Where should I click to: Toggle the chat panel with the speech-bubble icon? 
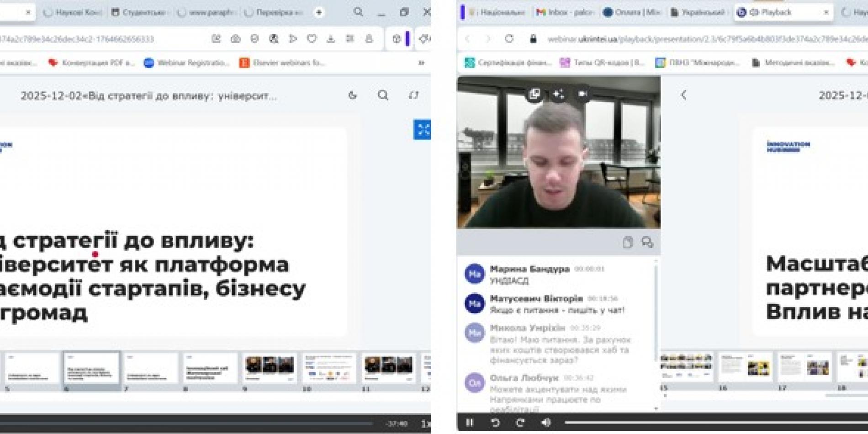coord(647,243)
